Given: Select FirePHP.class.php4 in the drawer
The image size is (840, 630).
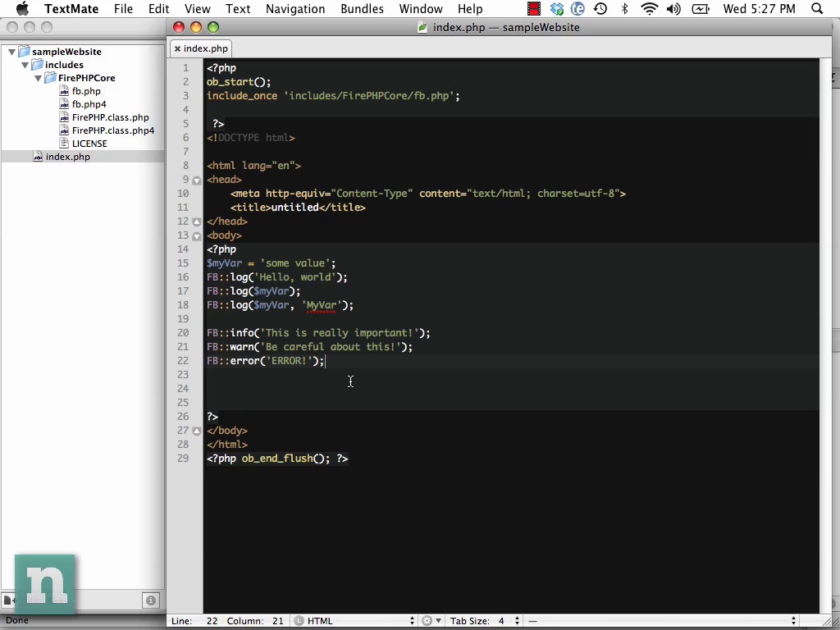Looking at the screenshot, I should pos(113,130).
